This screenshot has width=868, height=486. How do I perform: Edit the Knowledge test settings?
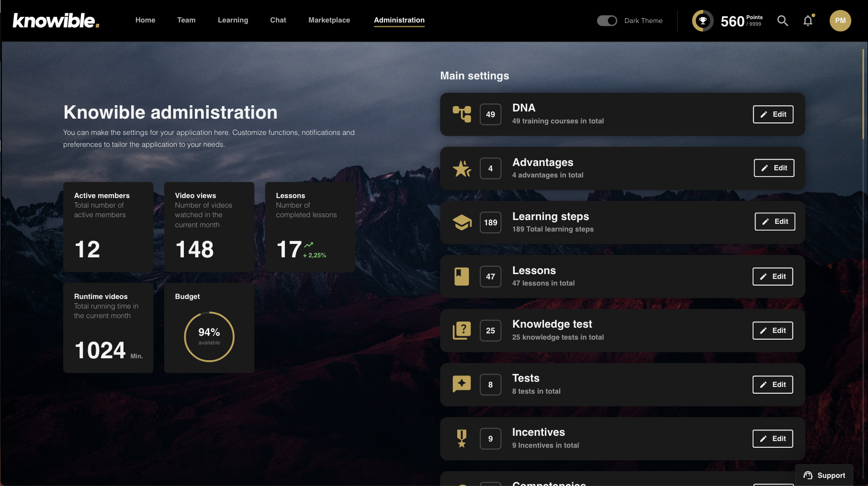772,331
